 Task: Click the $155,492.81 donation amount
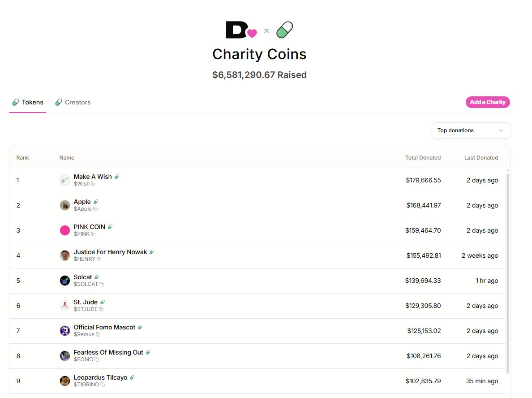424,256
